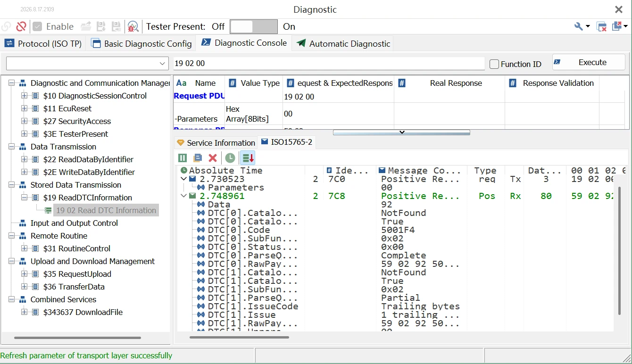632x364 pixels.
Task: Click the trace horizontal scrollbar
Action: point(239,337)
